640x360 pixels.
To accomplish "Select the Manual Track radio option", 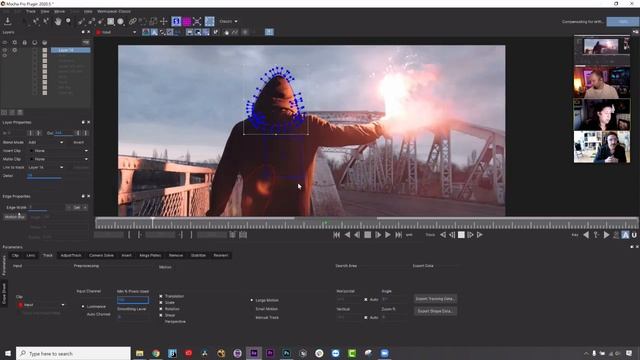I will tap(252, 317).
